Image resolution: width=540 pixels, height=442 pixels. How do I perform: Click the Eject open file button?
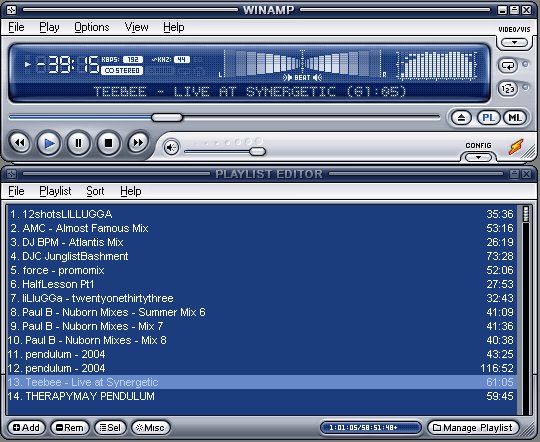pos(461,118)
